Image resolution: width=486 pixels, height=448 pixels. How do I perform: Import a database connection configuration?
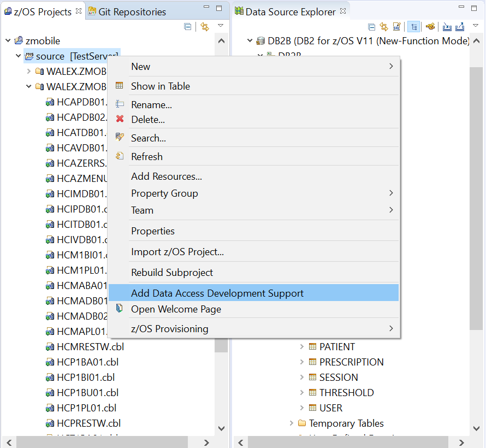pyautogui.click(x=447, y=26)
